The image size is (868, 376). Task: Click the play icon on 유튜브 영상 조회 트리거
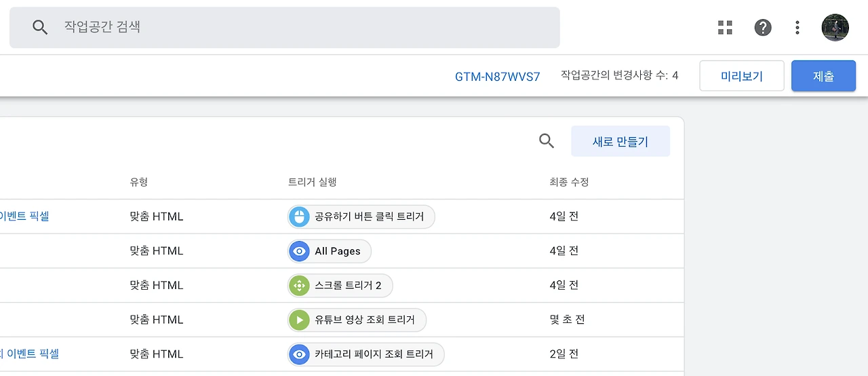pos(299,320)
